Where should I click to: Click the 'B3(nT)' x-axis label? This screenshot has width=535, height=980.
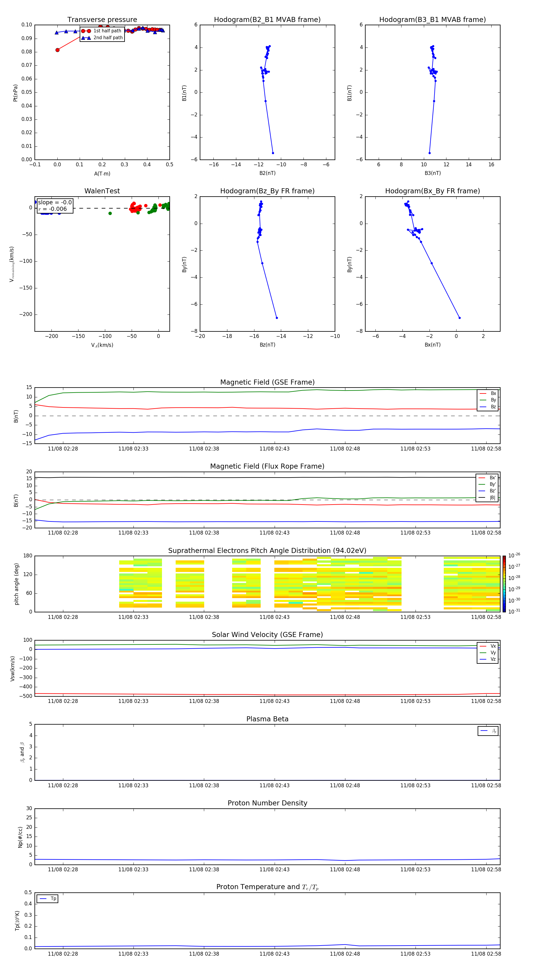tap(432, 173)
